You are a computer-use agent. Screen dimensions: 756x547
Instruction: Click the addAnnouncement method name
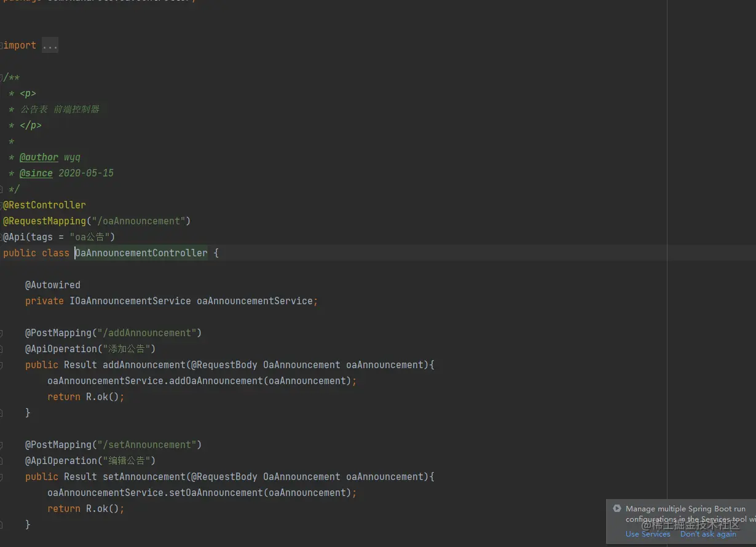(144, 365)
